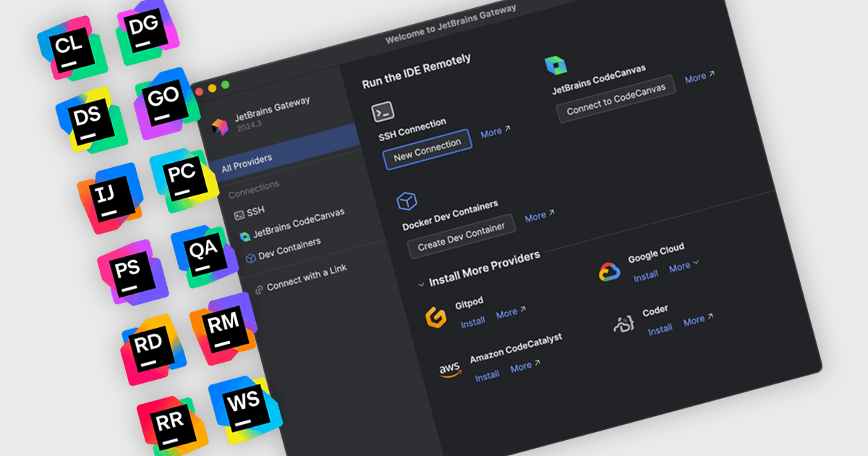
Task: Click the PyCharm PC product icon
Action: (183, 180)
